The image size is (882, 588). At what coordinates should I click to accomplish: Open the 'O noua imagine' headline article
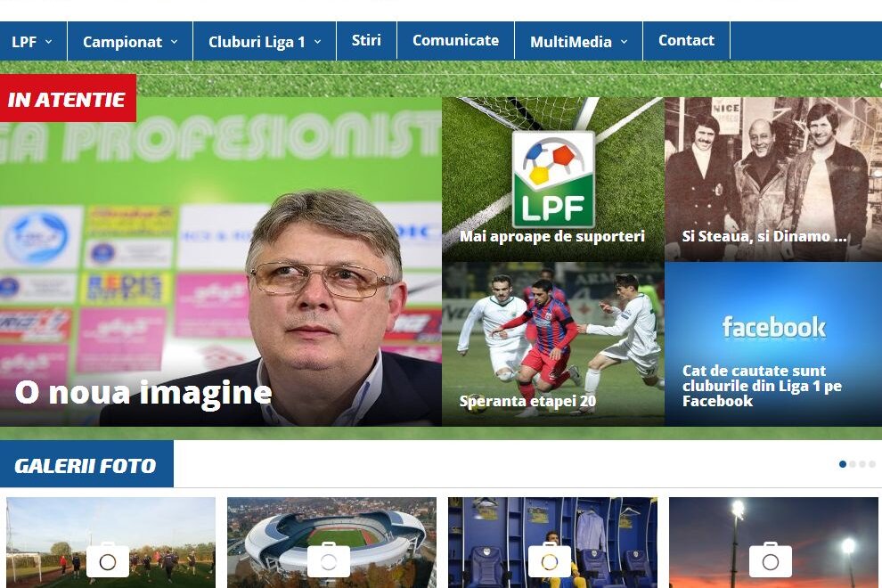click(143, 392)
